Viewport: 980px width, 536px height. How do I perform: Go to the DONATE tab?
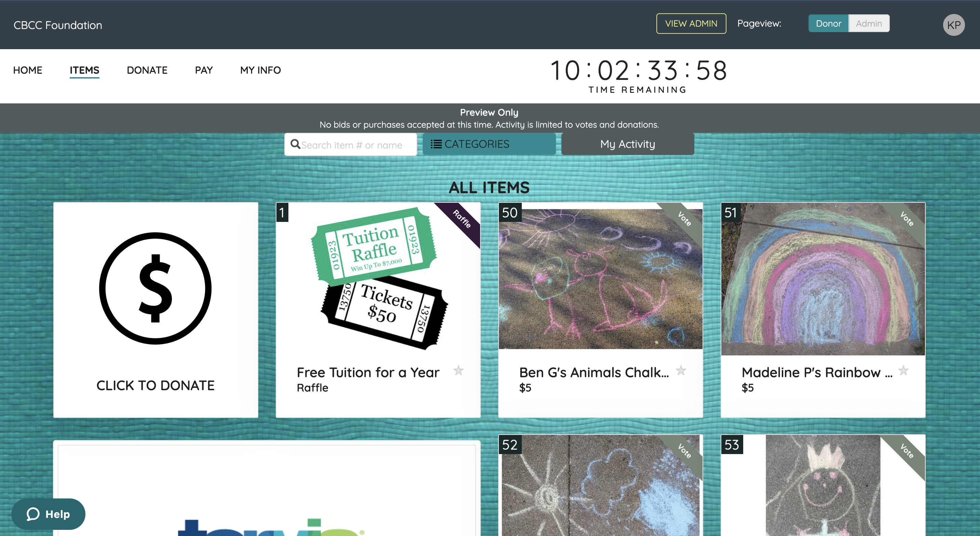coord(147,70)
